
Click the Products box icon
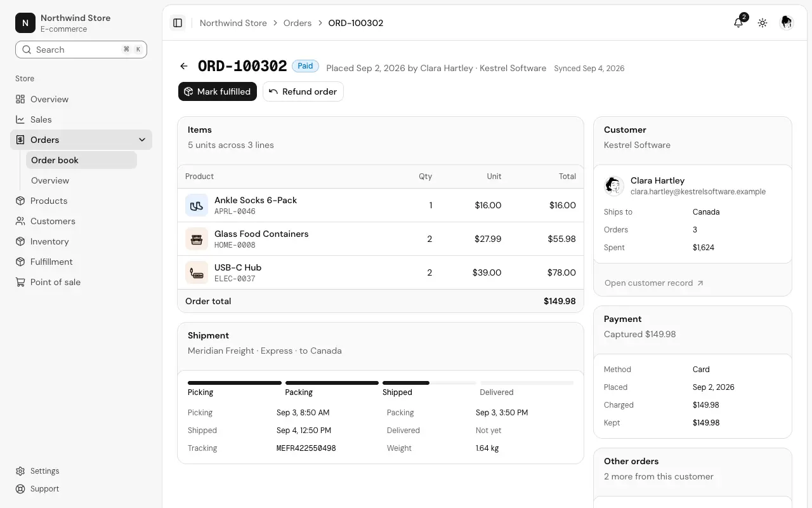pos(20,201)
